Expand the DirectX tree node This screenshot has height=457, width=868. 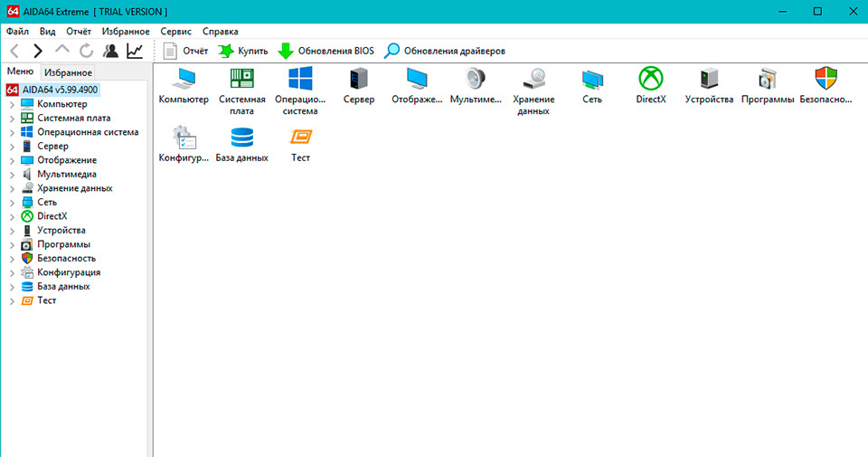[x=12, y=216]
